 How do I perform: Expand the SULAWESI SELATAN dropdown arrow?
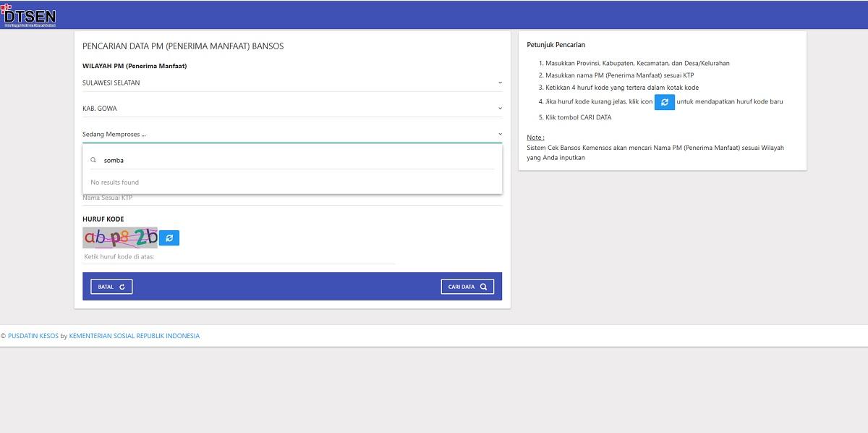point(500,83)
